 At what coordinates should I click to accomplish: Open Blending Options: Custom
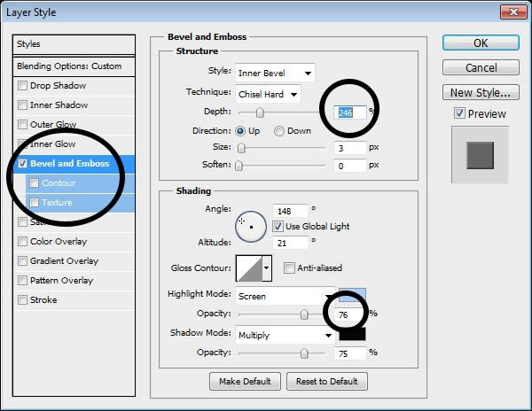(x=74, y=66)
